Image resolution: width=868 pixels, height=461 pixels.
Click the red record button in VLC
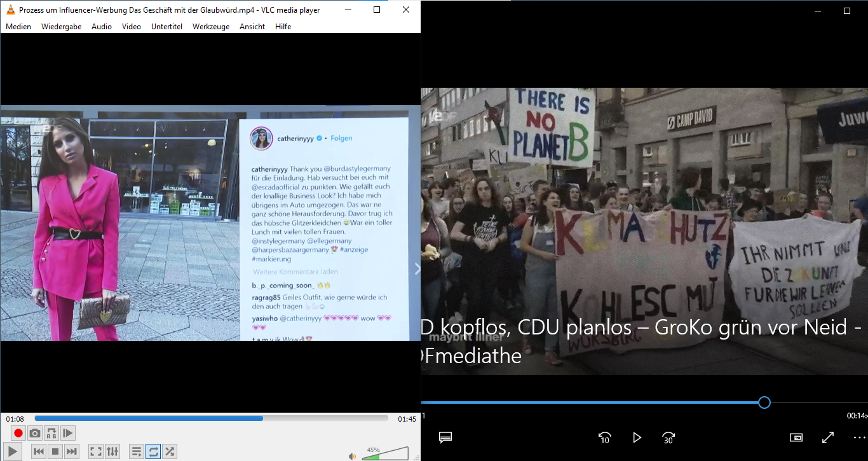coord(18,433)
